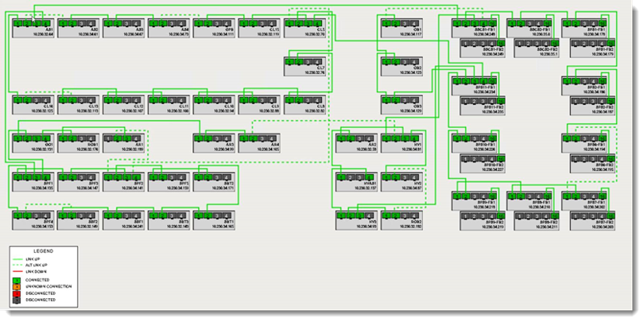Click port 2 on the HV2 device
The image size is (644, 322).
coord(396,177)
